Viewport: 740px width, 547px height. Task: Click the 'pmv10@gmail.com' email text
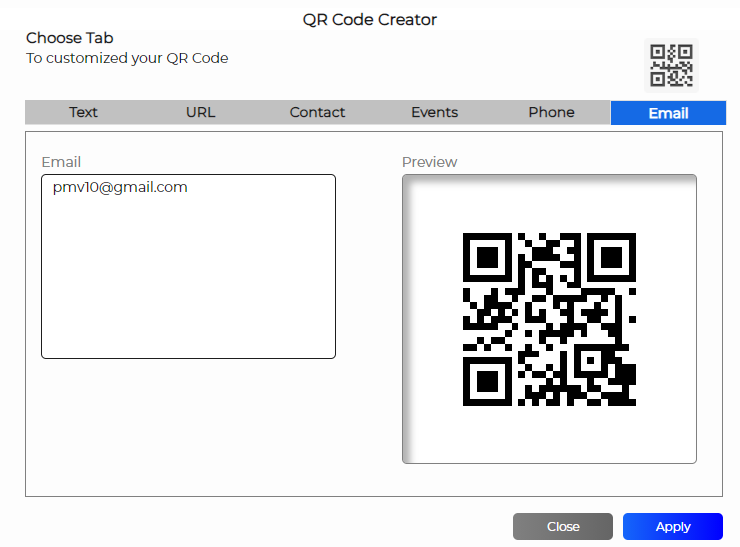coord(120,187)
